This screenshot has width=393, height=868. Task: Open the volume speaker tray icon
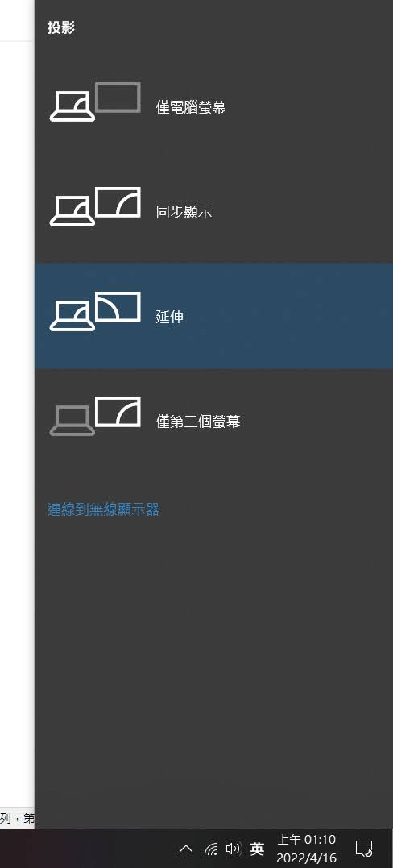233,848
